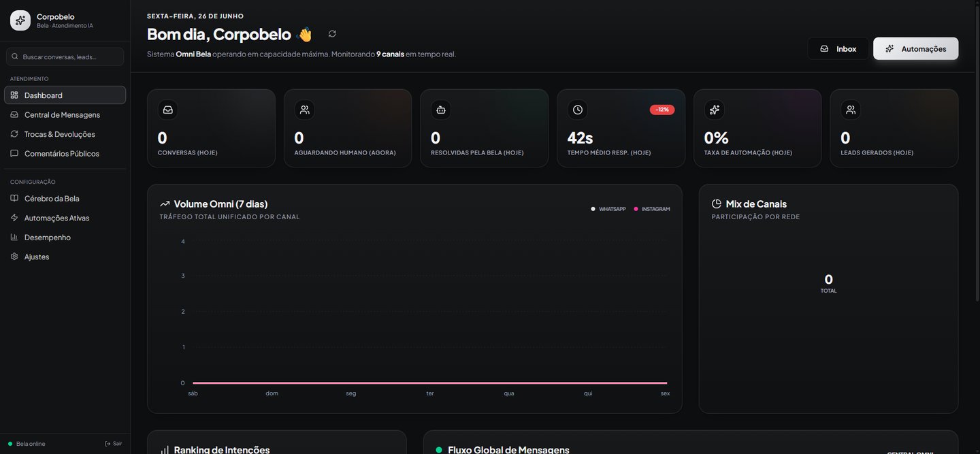
Task: Click the Trocas & Devoluções arrows icon
Action: click(x=14, y=134)
